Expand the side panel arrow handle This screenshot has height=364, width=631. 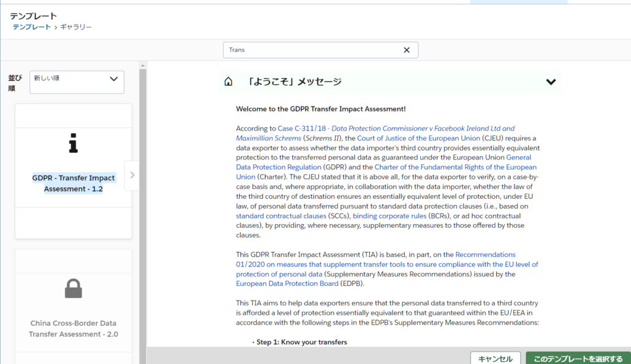pyautogui.click(x=132, y=175)
